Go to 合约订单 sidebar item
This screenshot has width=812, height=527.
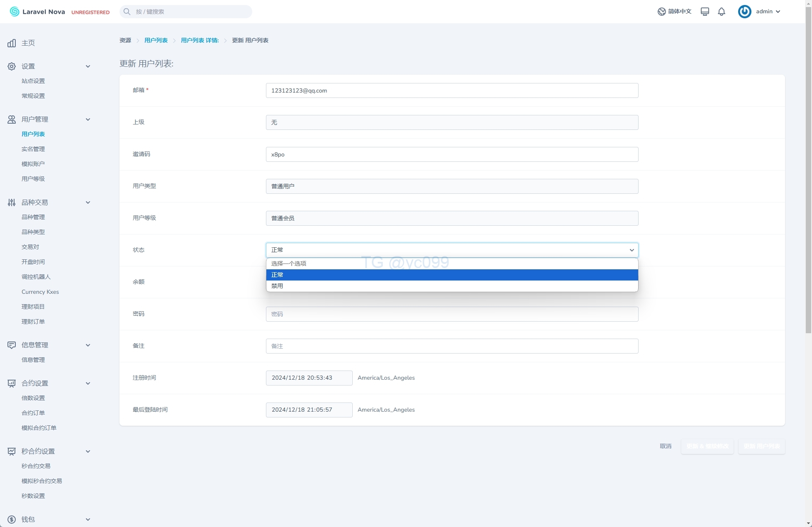coord(33,413)
